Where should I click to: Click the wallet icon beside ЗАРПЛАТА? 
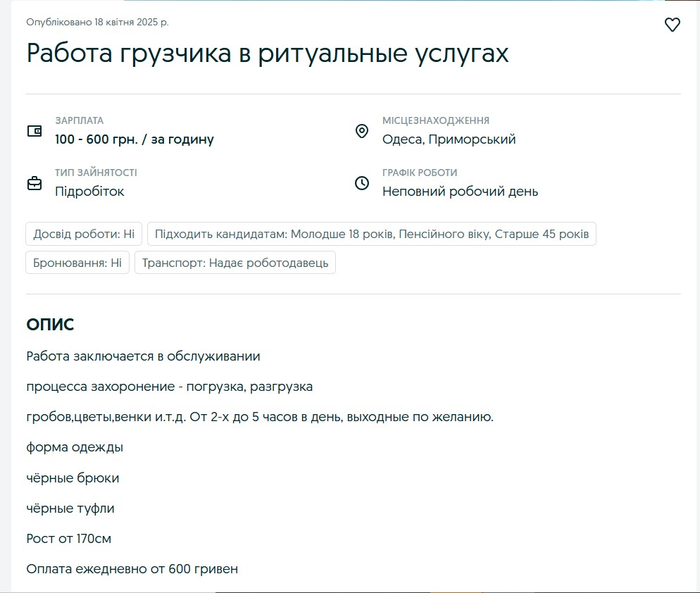(x=35, y=131)
